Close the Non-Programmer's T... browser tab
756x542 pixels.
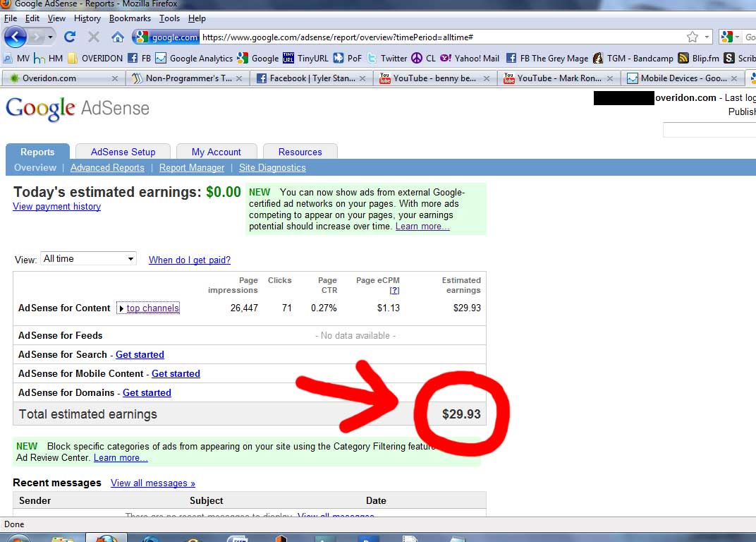tap(239, 78)
